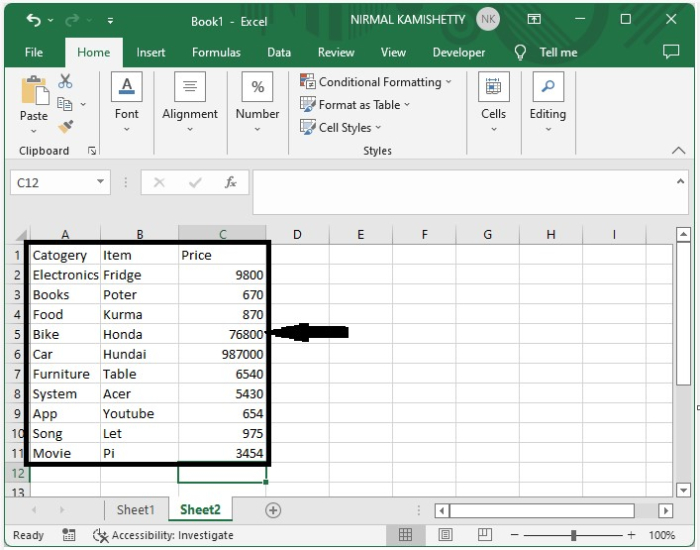Open Format as Table gallery
700x550 pixels.
(x=355, y=105)
